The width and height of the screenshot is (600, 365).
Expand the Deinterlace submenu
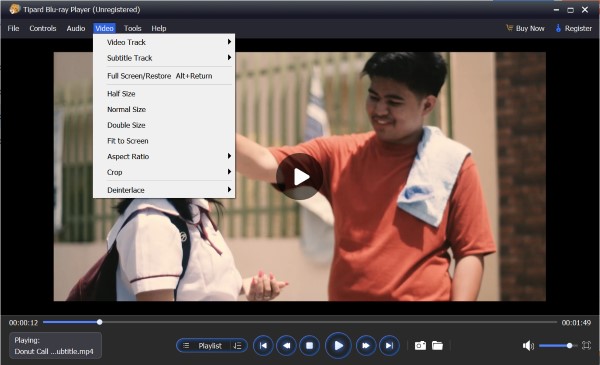pos(164,190)
